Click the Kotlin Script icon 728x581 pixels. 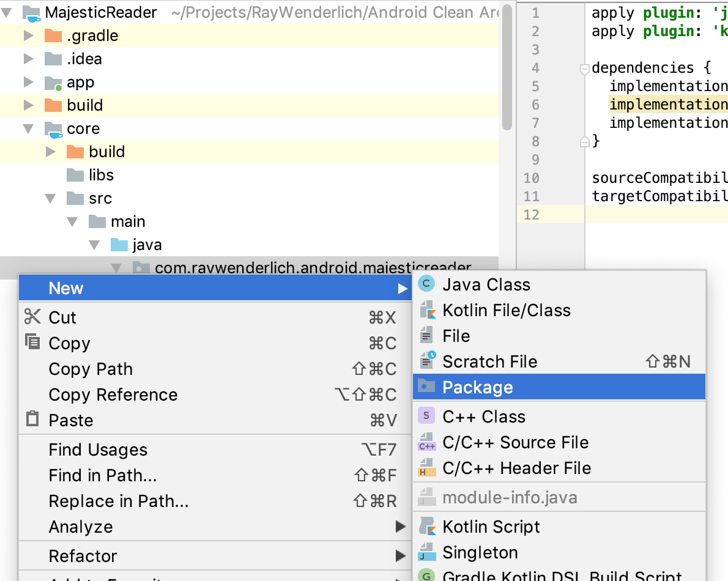(427, 526)
